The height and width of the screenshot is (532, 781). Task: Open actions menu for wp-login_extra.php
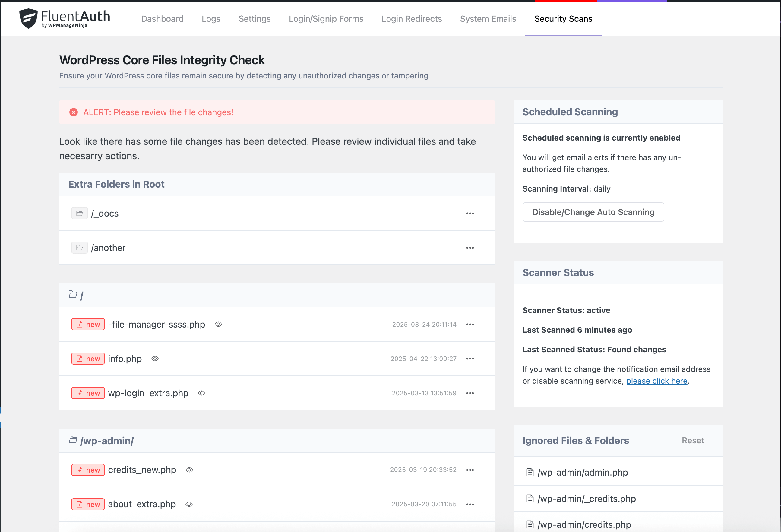[470, 393]
